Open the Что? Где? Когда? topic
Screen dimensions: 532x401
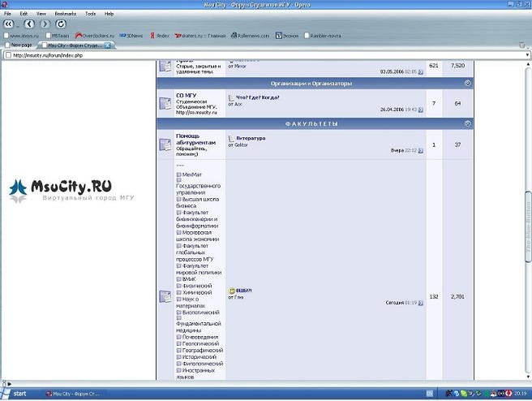[x=258, y=97]
